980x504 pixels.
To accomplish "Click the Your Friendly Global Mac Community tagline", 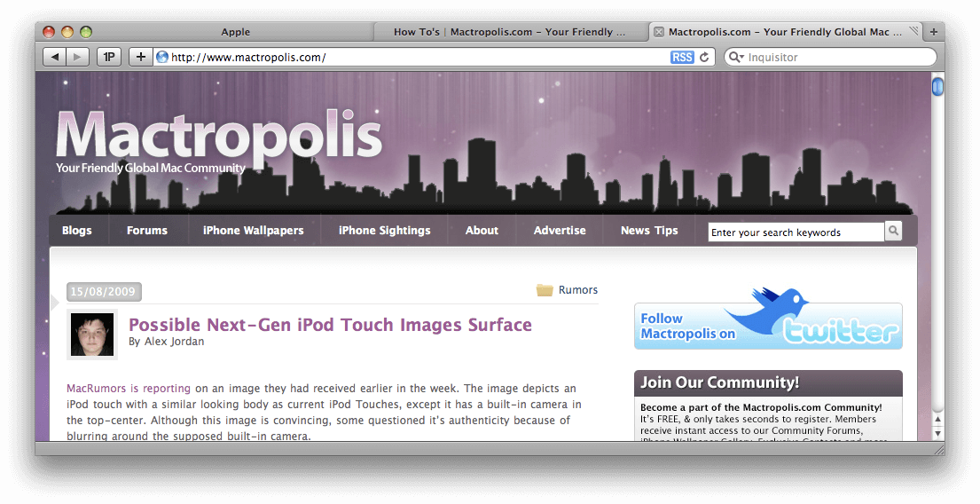I will tap(150, 169).
